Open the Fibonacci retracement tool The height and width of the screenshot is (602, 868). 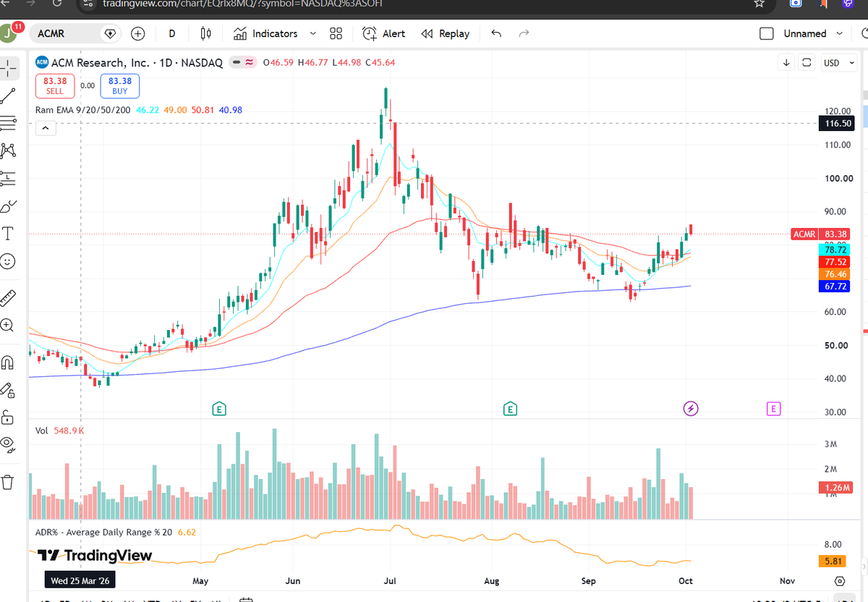coord(9,123)
